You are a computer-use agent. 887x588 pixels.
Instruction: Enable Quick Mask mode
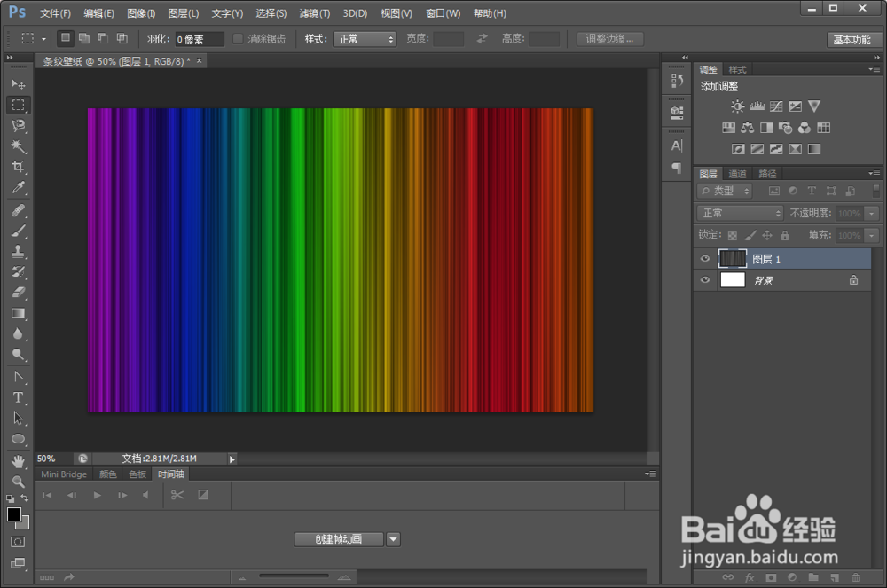(x=18, y=542)
